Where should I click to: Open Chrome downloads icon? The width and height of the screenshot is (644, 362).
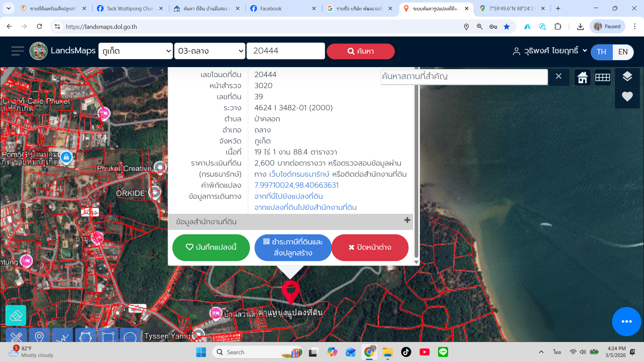(x=580, y=26)
